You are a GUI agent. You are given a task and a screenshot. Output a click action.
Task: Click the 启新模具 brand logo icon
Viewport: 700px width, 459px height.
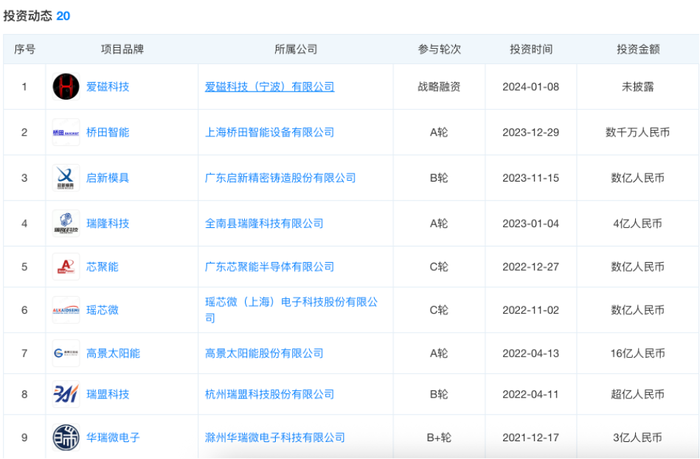click(x=66, y=178)
